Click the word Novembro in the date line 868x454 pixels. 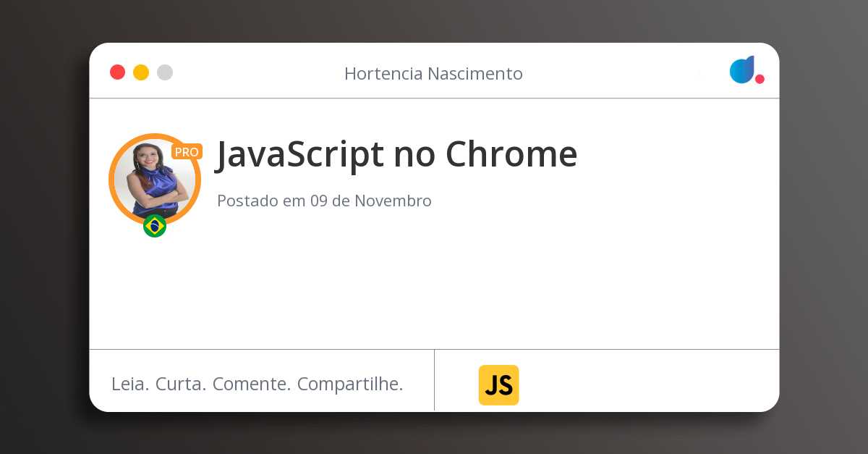coord(393,201)
